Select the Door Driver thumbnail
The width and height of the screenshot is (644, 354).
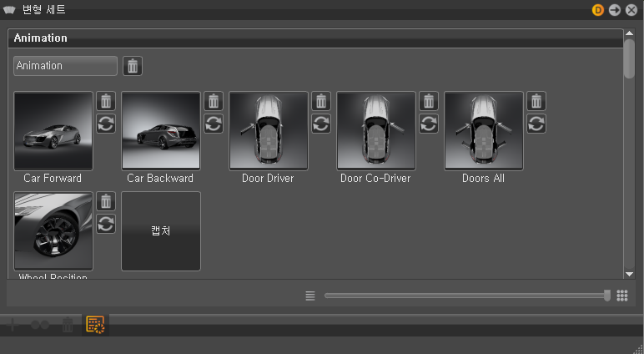[x=269, y=131]
